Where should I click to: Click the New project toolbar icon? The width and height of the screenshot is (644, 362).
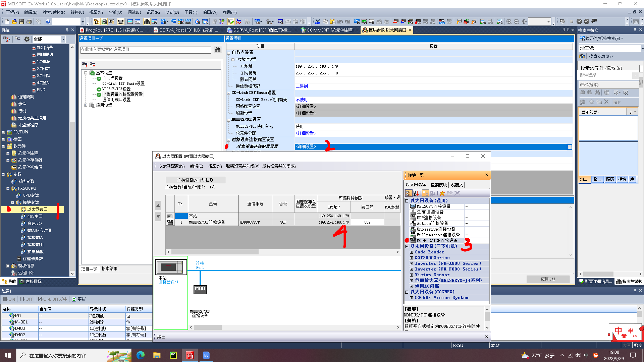pos(7,21)
